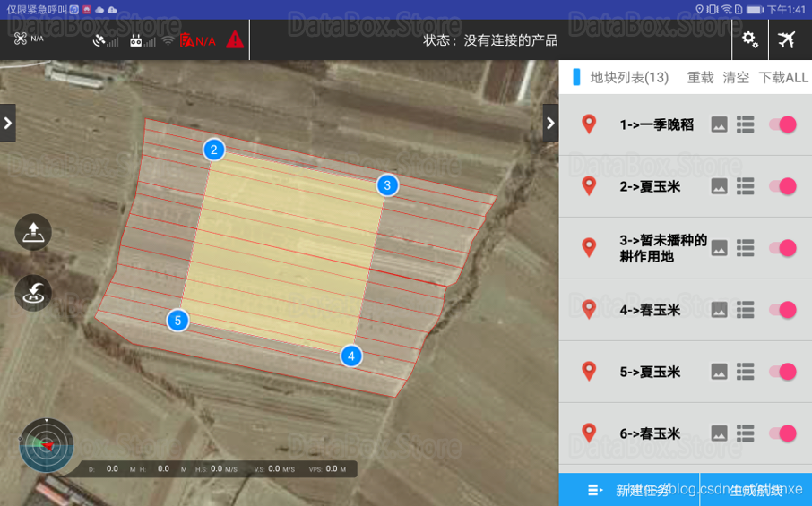Select waypoint marker 4 on map
The height and width of the screenshot is (506, 812).
coord(351,356)
